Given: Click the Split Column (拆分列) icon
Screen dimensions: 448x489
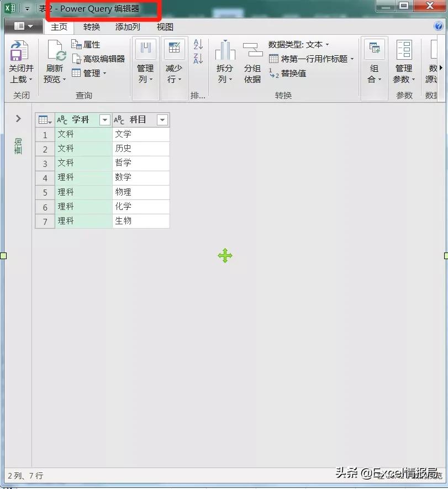Looking at the screenshot, I should [225, 50].
